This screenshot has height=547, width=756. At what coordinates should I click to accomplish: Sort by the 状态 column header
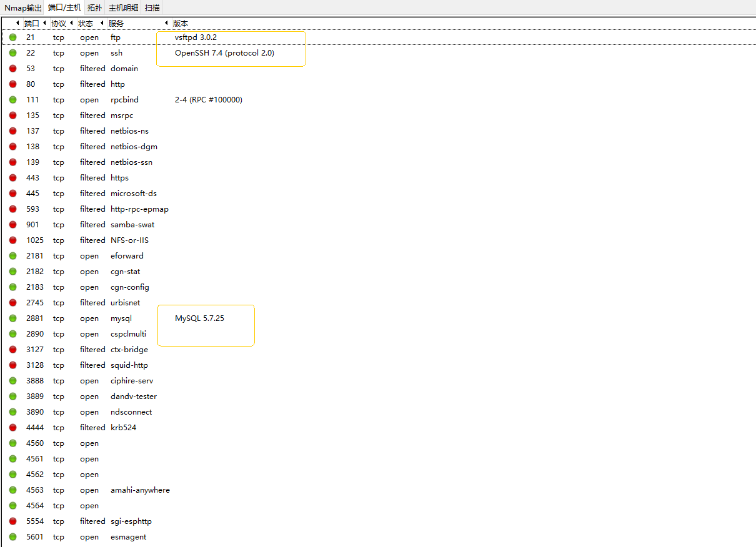pyautogui.click(x=86, y=23)
